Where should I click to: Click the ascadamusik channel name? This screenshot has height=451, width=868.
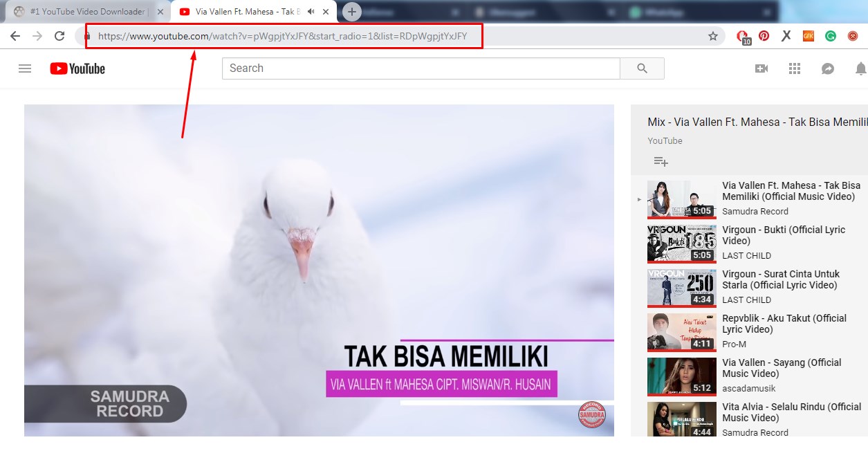[x=749, y=389]
